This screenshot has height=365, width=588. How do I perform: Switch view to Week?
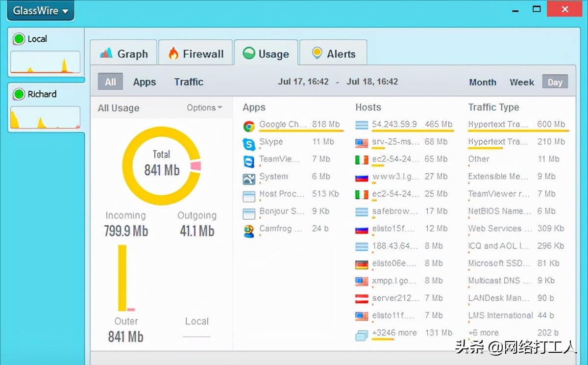(x=521, y=82)
